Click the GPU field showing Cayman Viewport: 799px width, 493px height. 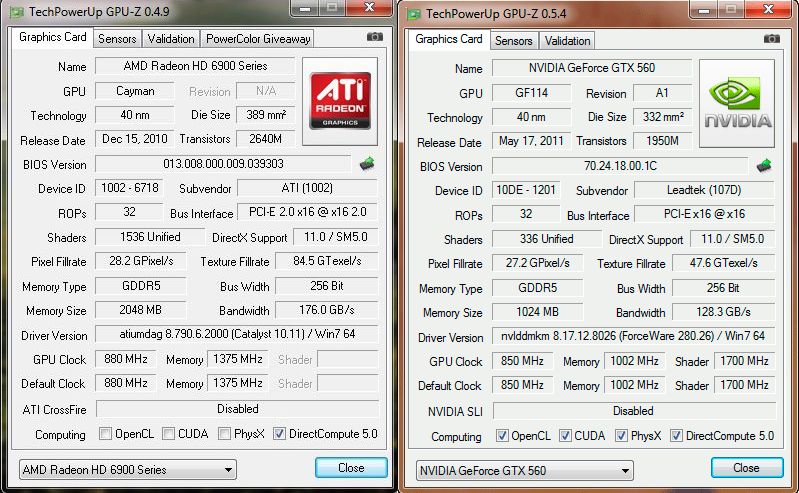135,91
